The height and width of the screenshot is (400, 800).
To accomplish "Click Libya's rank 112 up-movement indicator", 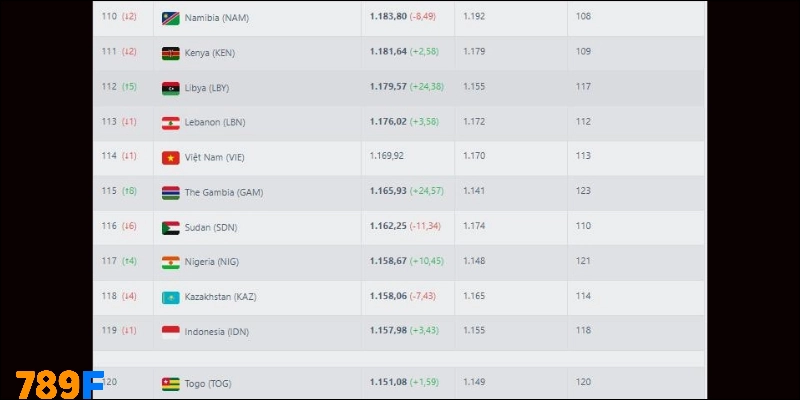I will [129, 88].
